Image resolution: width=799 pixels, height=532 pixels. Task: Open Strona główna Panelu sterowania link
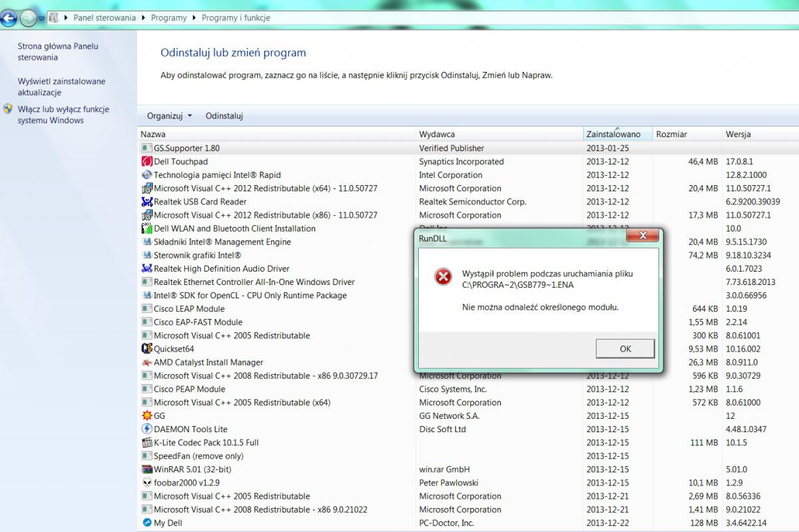pyautogui.click(x=58, y=52)
